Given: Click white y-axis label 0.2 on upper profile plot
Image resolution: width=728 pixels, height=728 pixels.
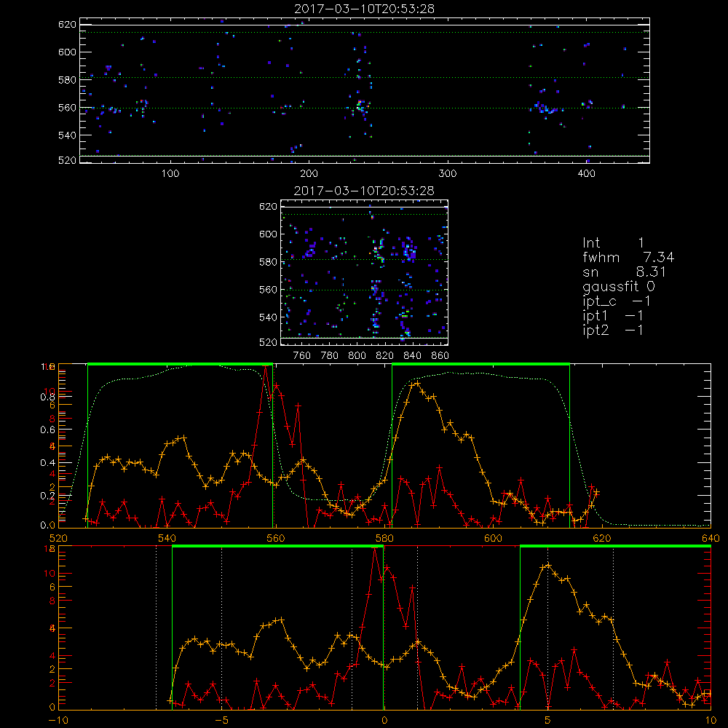Looking at the screenshot, I should point(47,496).
